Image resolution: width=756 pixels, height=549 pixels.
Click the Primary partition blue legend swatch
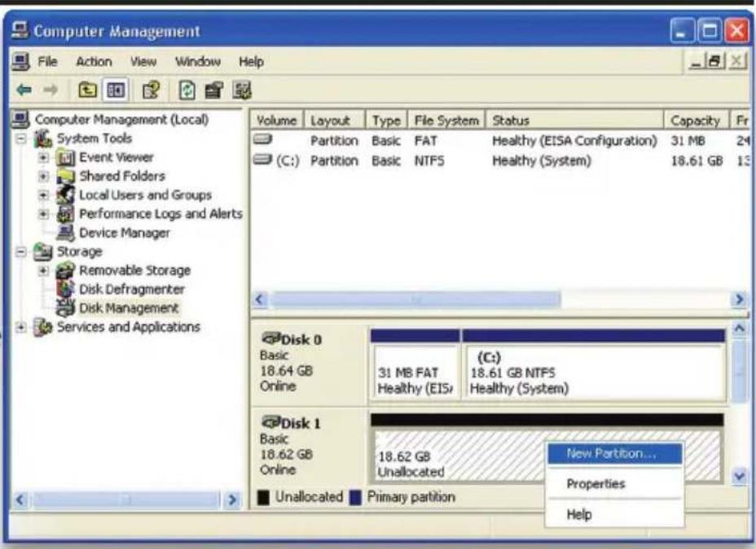(x=355, y=498)
